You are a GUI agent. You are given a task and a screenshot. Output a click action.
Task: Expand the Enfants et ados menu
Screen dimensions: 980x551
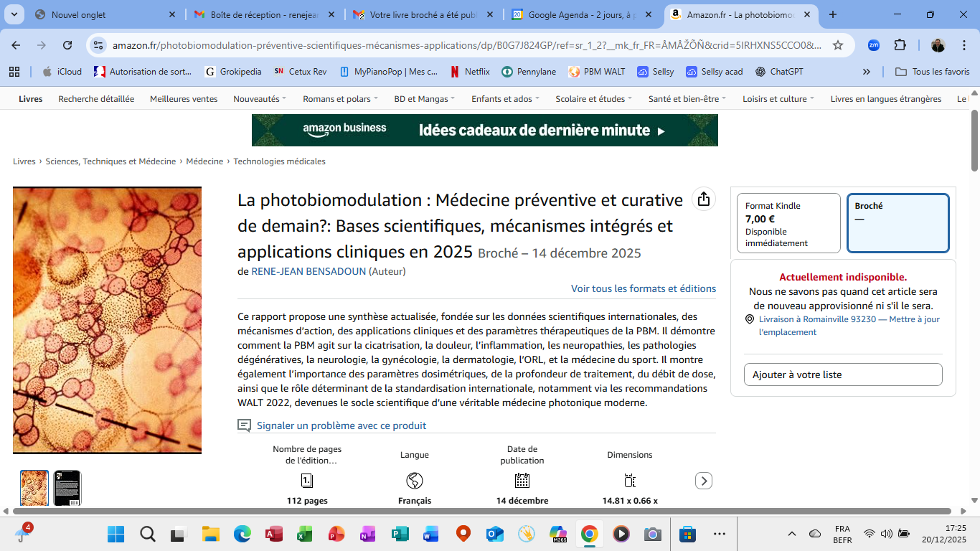(x=505, y=99)
